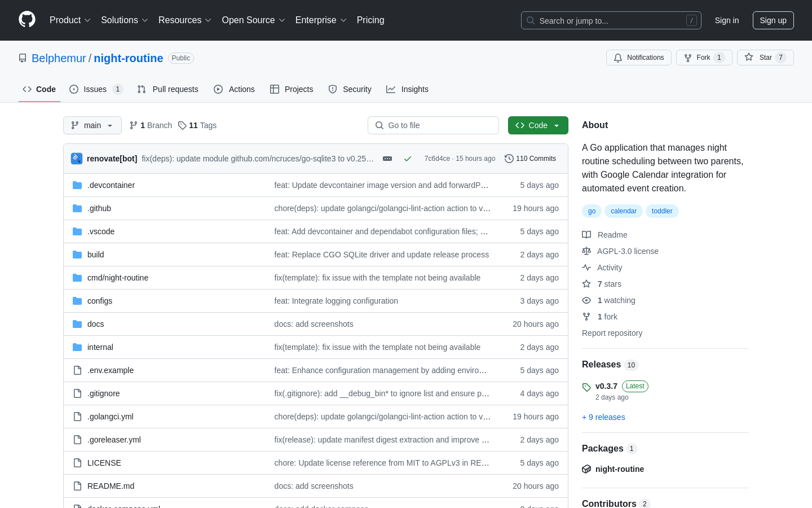This screenshot has width=812, height=508.
Task: Click the stars icon in About sidebar
Action: tap(586, 284)
